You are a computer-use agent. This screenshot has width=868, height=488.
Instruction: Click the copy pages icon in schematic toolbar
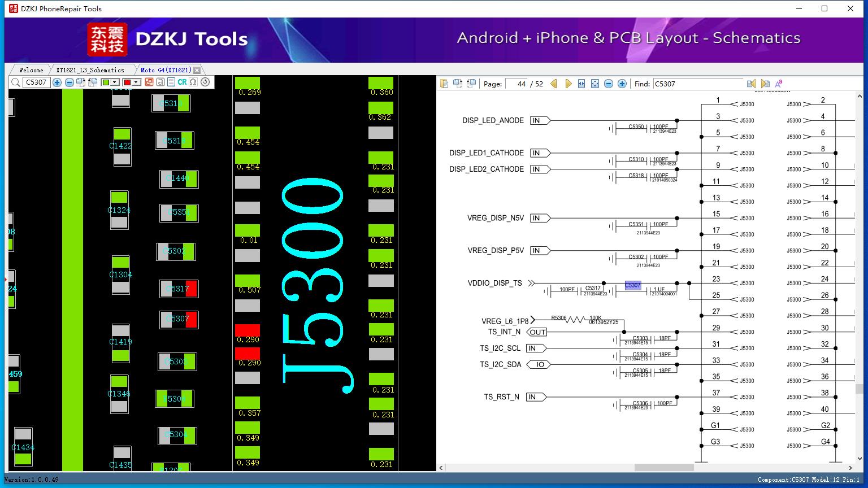pos(445,84)
